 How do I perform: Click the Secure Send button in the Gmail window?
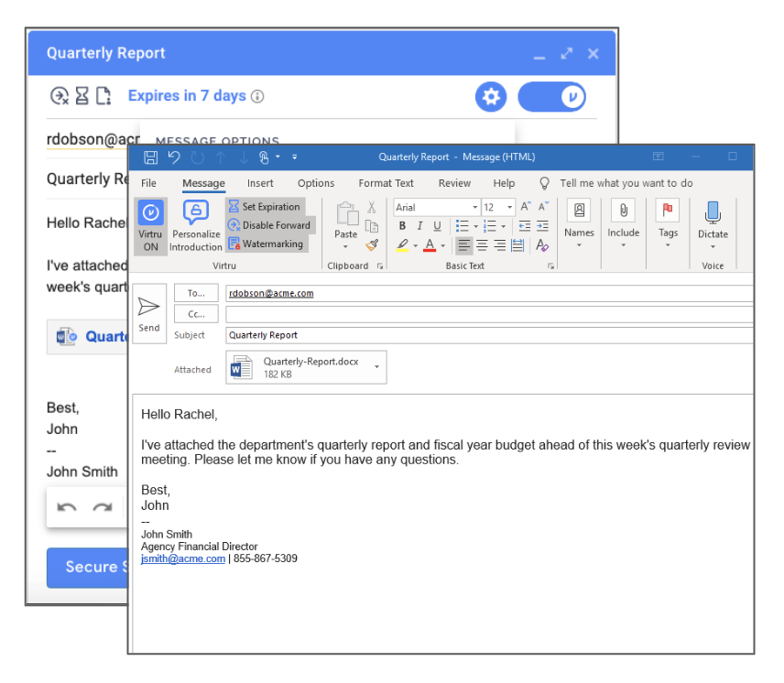point(88,568)
